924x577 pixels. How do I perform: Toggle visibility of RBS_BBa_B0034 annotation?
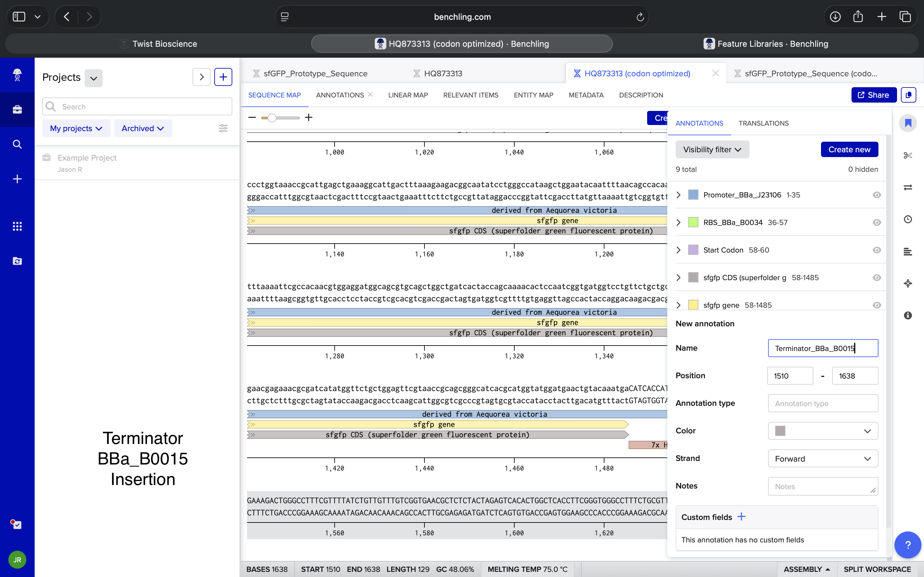tap(877, 222)
